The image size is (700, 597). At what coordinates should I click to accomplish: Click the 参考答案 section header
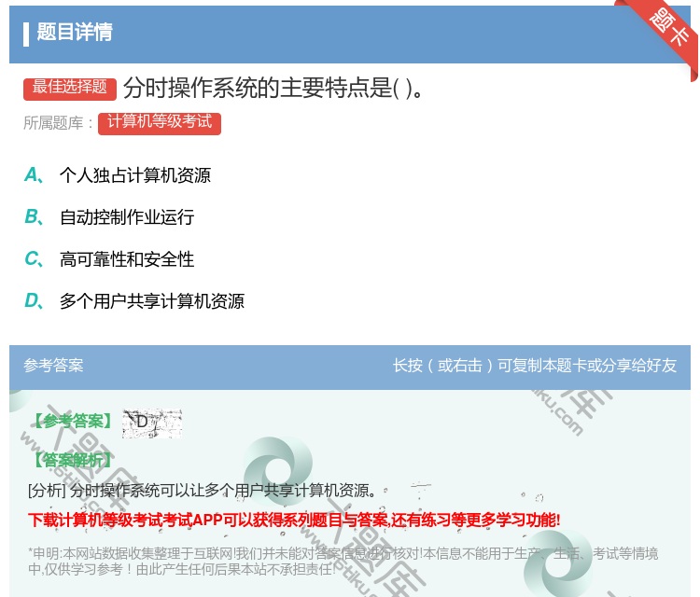click(53, 366)
